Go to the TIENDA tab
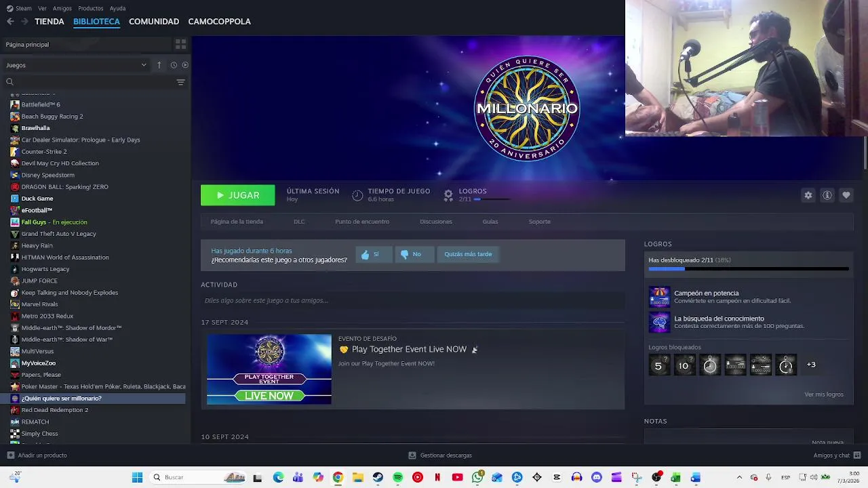Image resolution: width=868 pixels, height=488 pixels. pyautogui.click(x=50, y=22)
